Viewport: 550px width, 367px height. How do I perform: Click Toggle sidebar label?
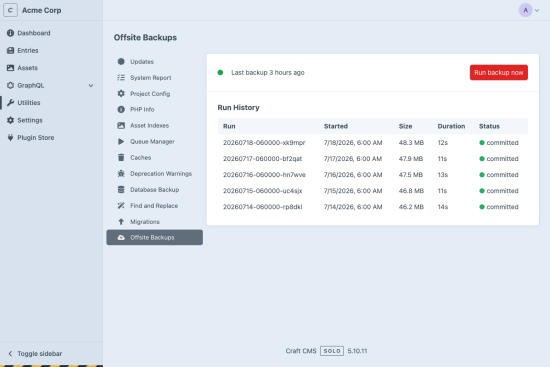[x=40, y=354]
